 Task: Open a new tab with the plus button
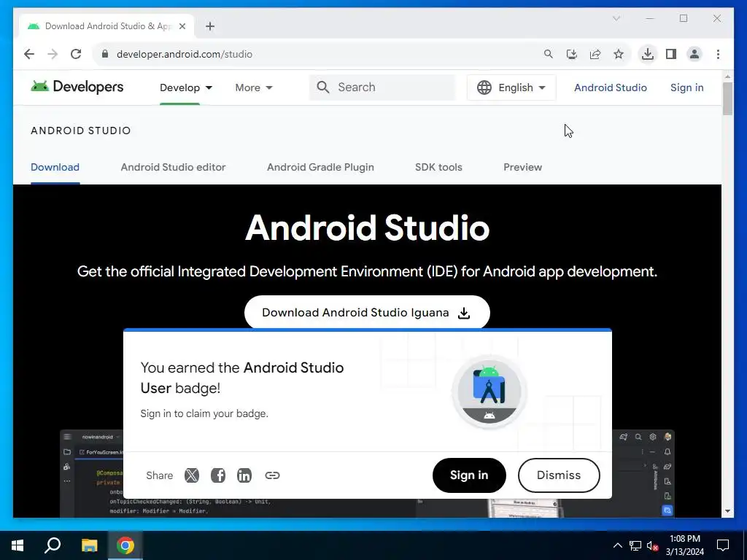coord(210,26)
